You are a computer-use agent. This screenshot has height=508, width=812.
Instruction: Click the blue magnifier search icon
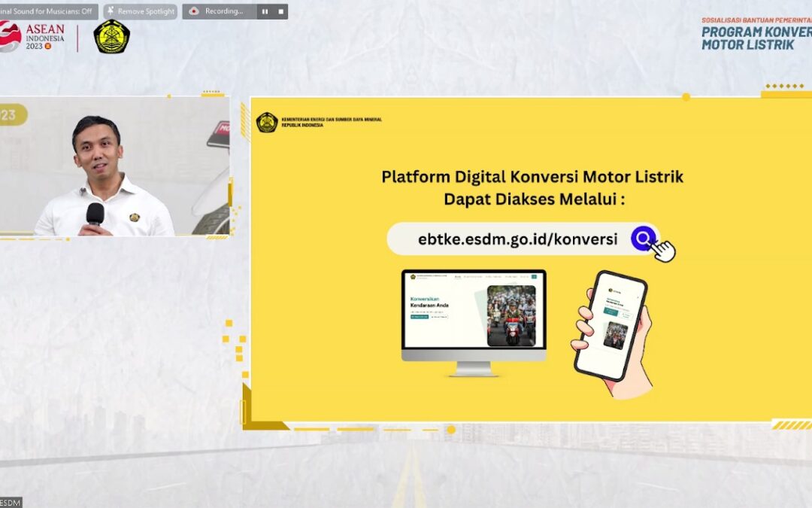point(643,239)
